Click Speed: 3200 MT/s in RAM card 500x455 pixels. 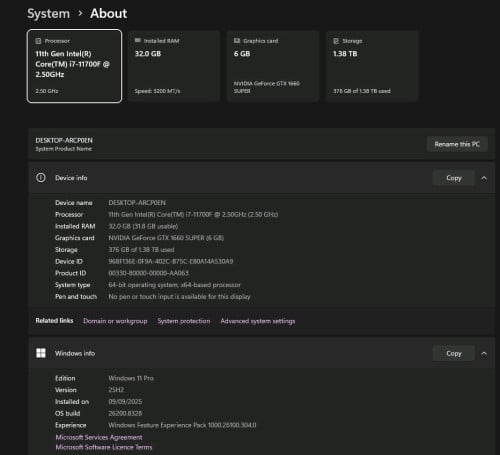tap(157, 91)
